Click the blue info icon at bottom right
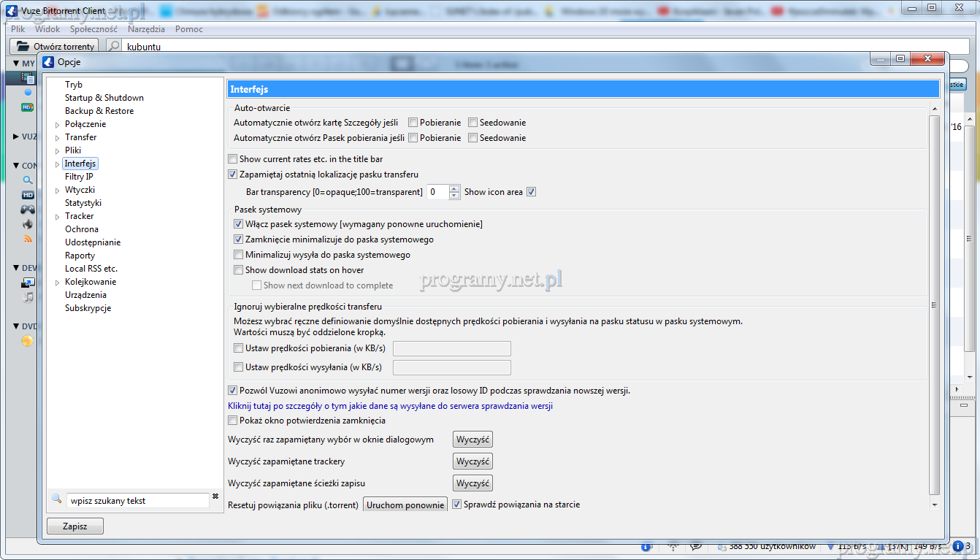Viewport: 980px width, 560px height. 957,546
